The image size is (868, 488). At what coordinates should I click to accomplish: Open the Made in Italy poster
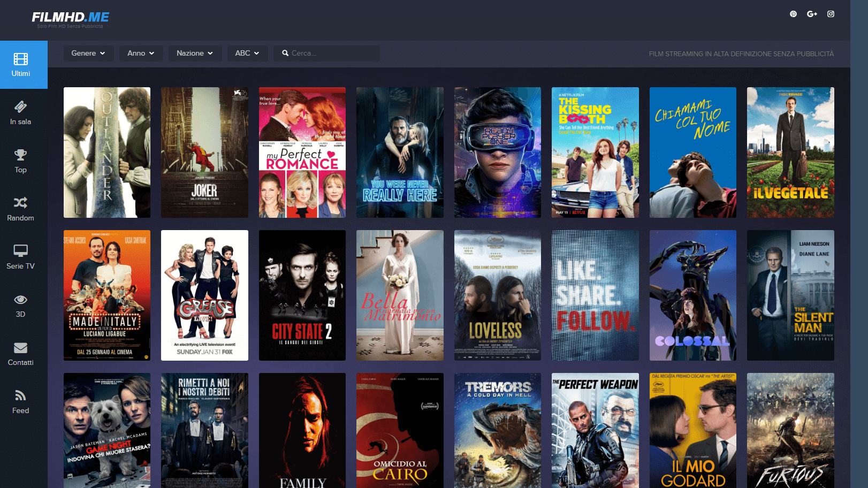(107, 295)
